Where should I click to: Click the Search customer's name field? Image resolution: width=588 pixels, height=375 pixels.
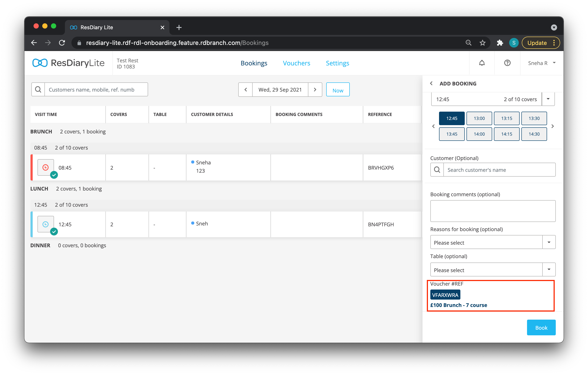(x=499, y=170)
